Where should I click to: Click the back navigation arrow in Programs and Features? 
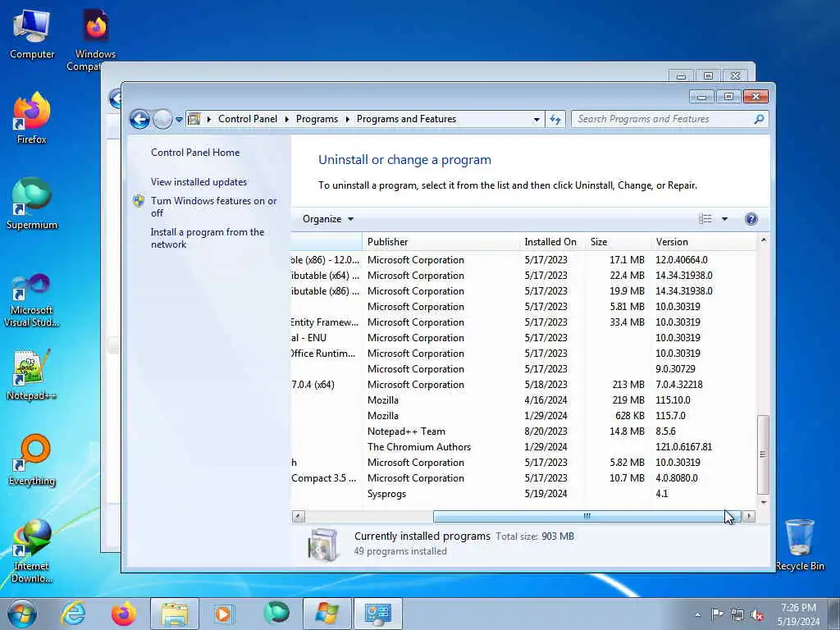point(139,119)
